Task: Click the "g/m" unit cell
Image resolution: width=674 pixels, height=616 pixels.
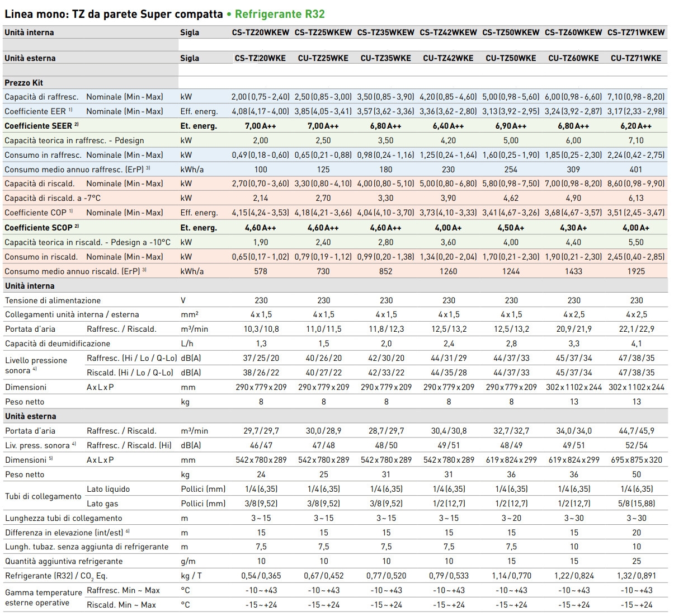Action: click(188, 561)
